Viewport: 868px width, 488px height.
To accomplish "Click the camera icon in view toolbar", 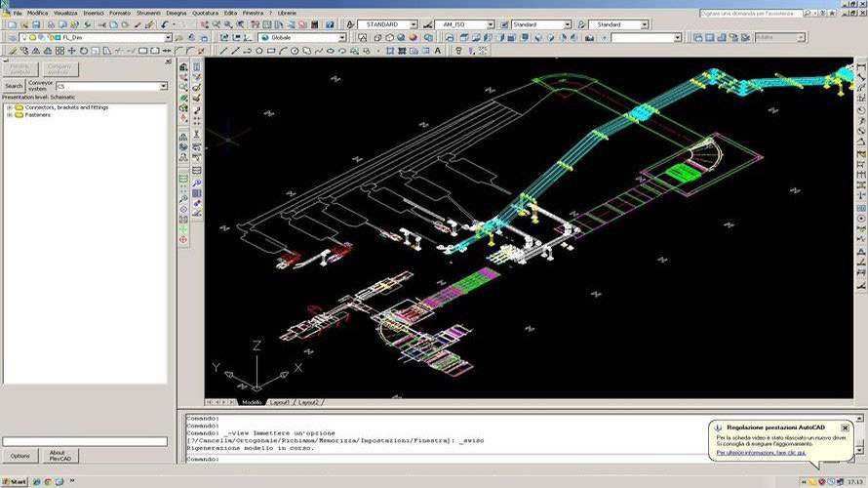I will click(x=589, y=38).
